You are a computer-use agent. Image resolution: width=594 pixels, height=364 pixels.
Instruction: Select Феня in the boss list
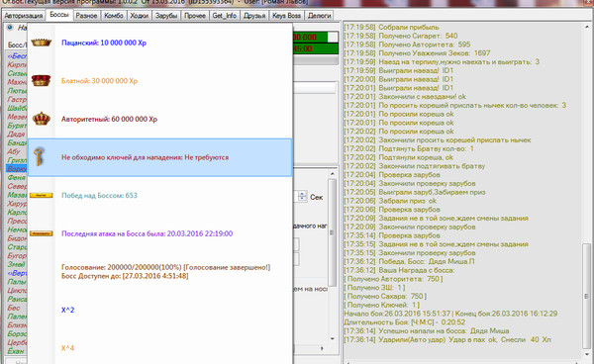(x=17, y=177)
